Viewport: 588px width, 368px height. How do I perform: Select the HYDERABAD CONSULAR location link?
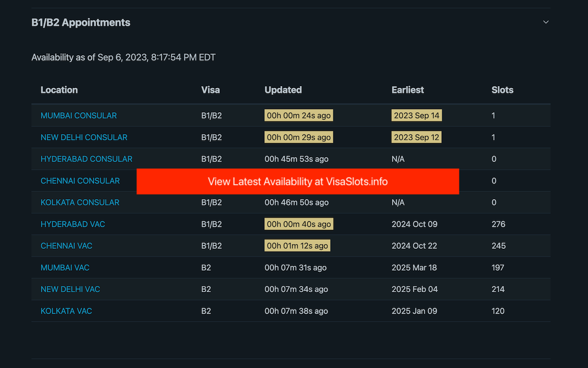(86, 159)
